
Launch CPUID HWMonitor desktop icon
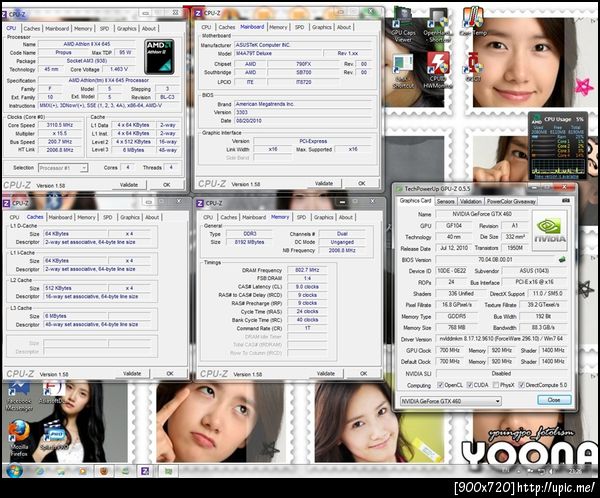click(437, 70)
